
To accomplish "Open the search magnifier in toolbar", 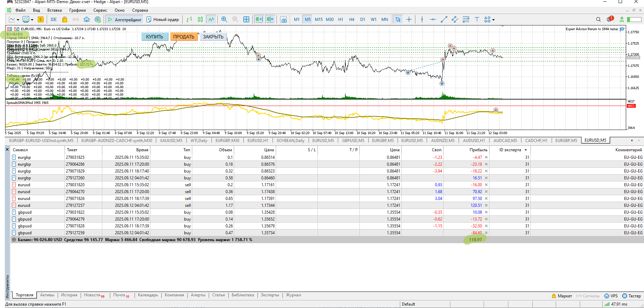I will (598, 20).
